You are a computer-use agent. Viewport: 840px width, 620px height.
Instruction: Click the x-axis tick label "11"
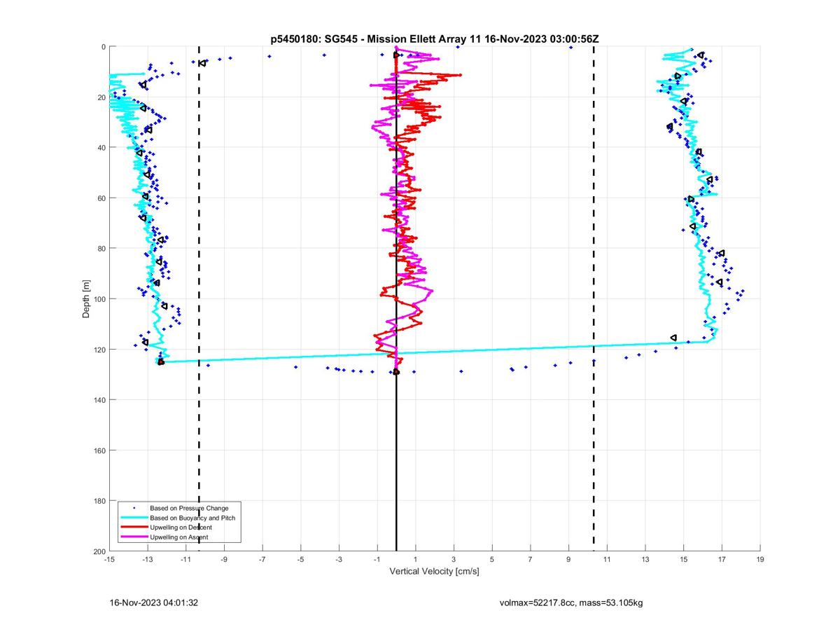pyautogui.click(x=607, y=560)
